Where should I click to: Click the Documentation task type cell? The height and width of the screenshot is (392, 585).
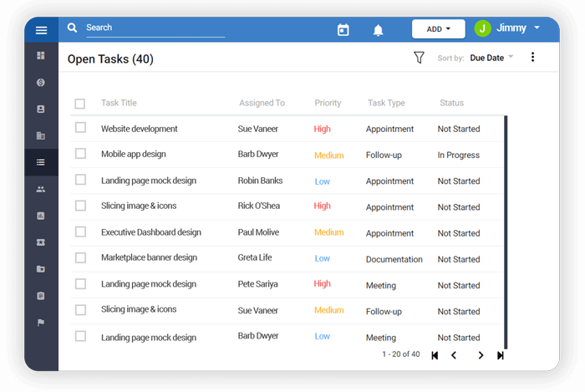pos(394,259)
